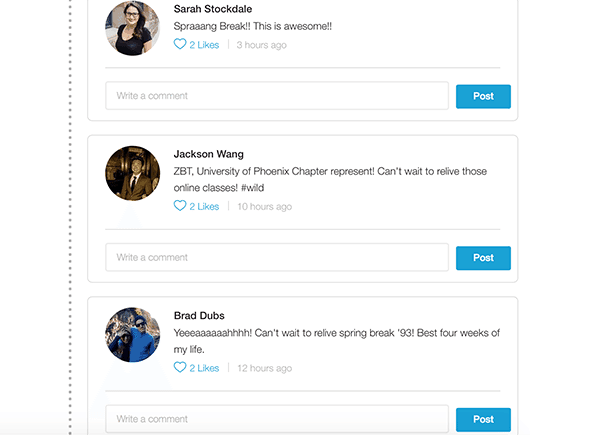Viewport: 600px width, 435px height.
Task: Click the '2 Likes' link on Jackson's post
Action: pyautogui.click(x=204, y=207)
